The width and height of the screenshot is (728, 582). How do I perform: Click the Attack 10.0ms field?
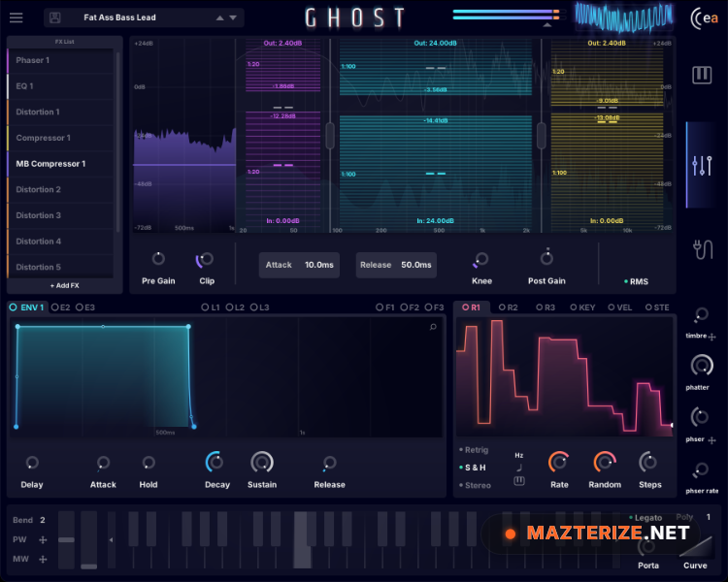(299, 265)
